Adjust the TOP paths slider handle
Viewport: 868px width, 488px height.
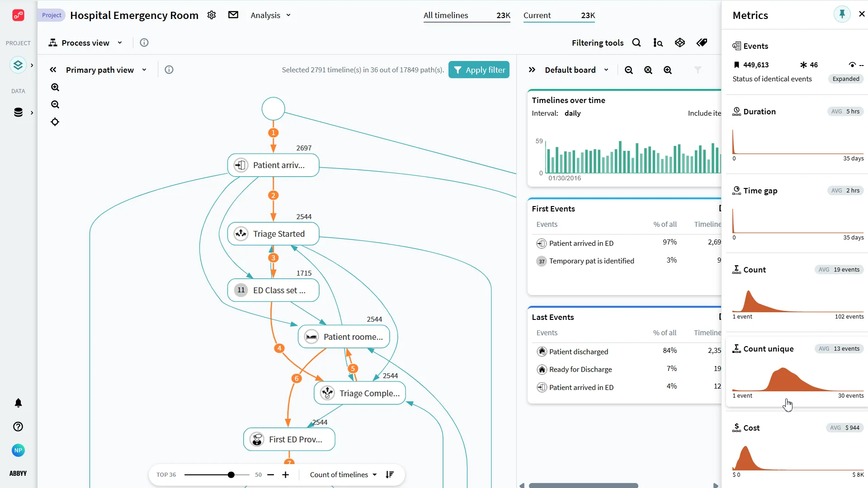click(x=231, y=474)
